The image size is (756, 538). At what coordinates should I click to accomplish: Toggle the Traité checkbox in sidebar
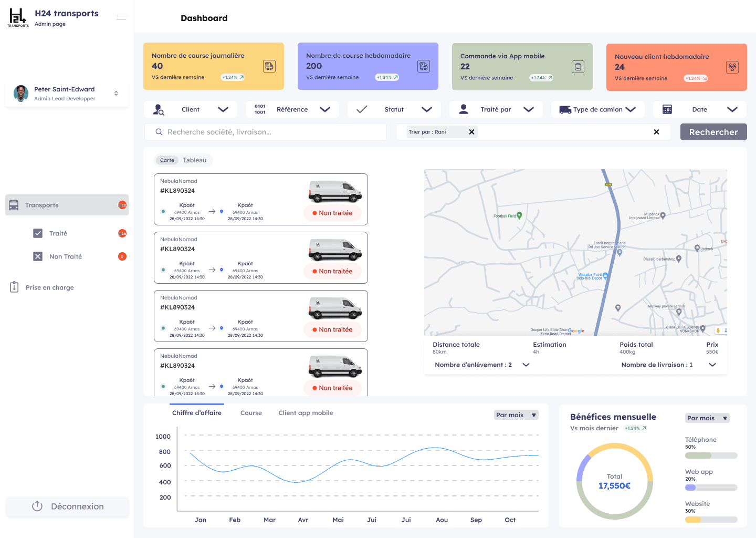(x=38, y=233)
